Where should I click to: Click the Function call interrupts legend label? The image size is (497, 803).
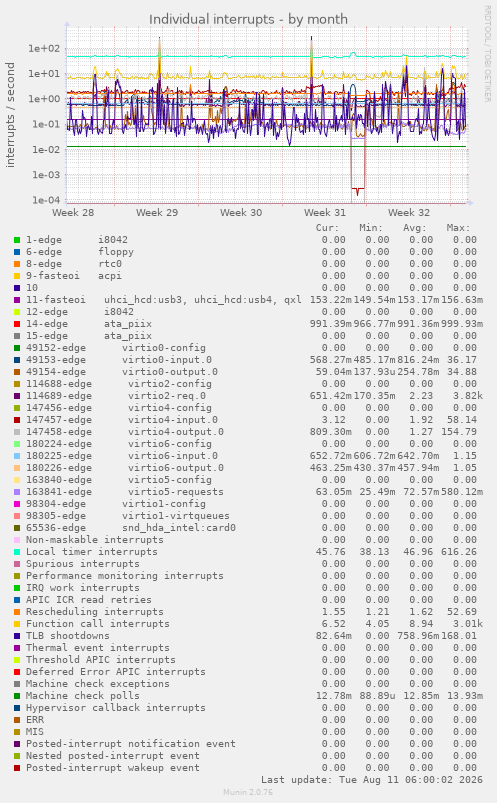click(x=97, y=624)
